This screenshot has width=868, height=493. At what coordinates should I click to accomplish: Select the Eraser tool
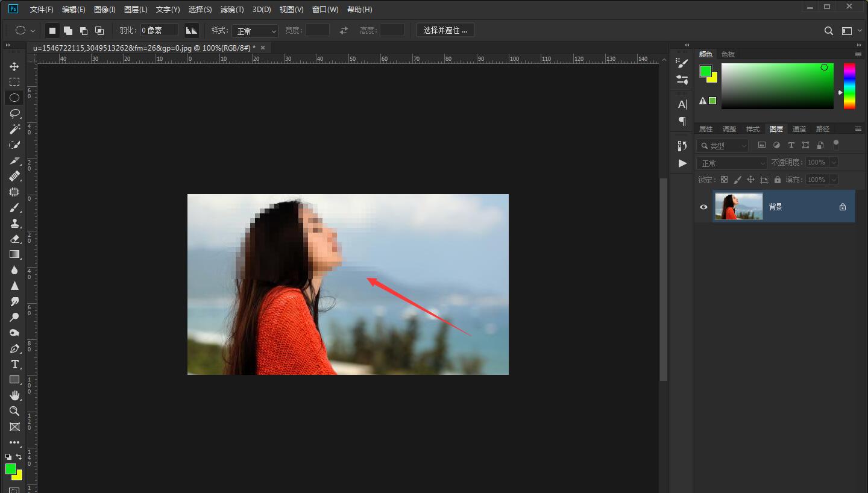(14, 239)
